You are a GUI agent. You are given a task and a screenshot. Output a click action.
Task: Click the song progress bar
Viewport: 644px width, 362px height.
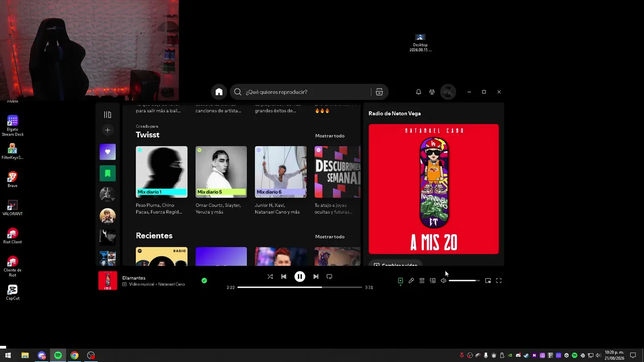(x=300, y=287)
